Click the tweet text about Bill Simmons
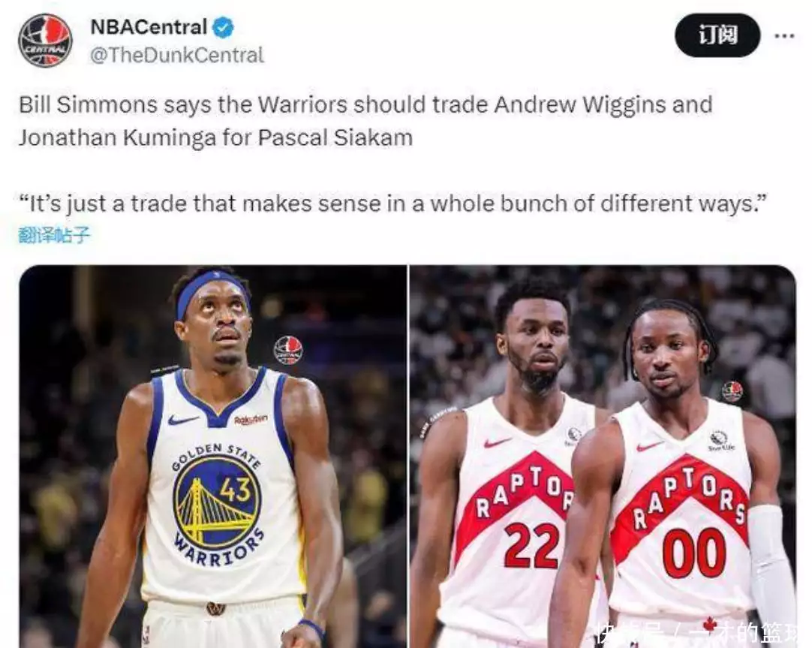This screenshot has height=648, width=812. click(365, 121)
